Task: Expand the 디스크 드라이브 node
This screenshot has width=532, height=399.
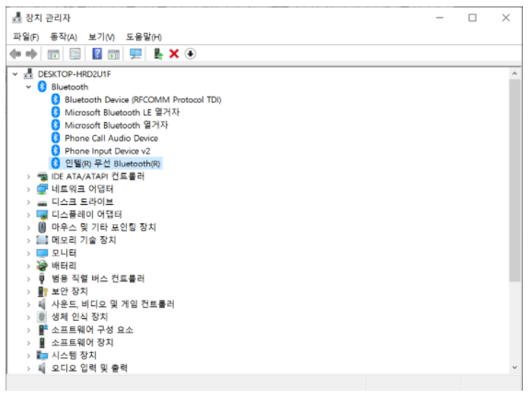Action: click(x=29, y=202)
